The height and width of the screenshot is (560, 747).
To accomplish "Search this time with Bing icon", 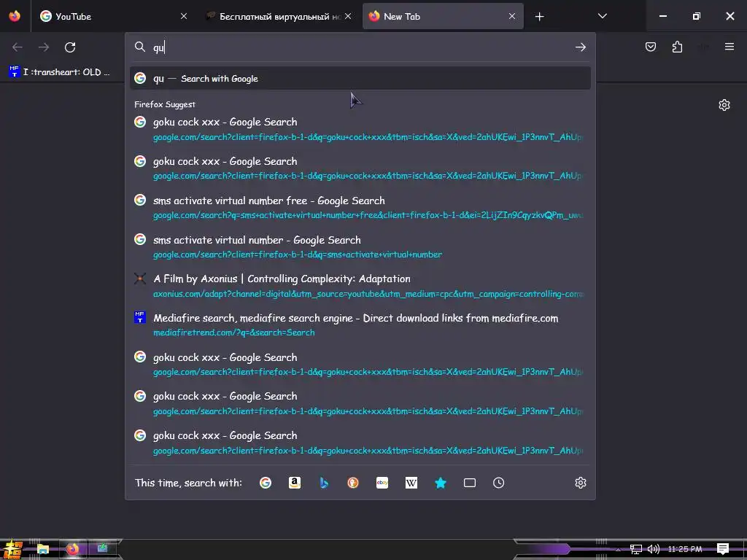I will [324, 483].
